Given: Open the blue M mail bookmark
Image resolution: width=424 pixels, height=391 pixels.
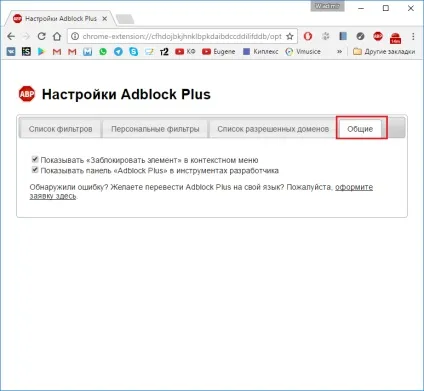Looking at the screenshot, I should [87, 52].
